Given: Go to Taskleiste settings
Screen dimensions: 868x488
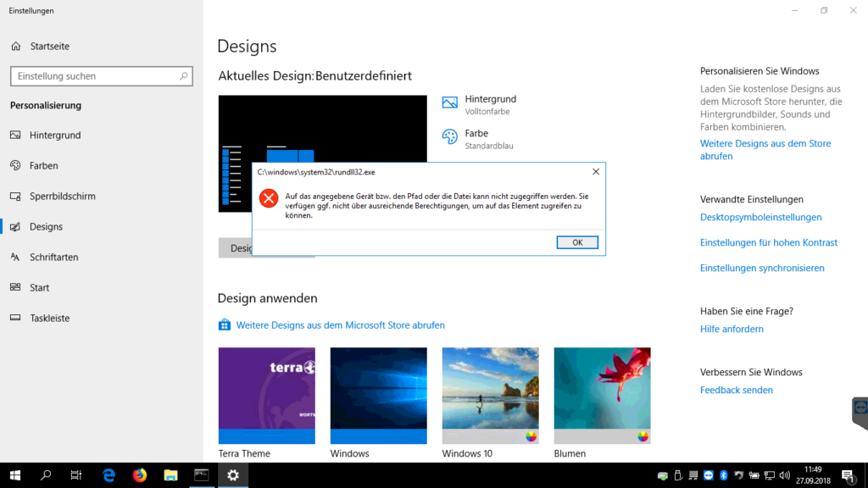Looking at the screenshot, I should coord(49,319).
